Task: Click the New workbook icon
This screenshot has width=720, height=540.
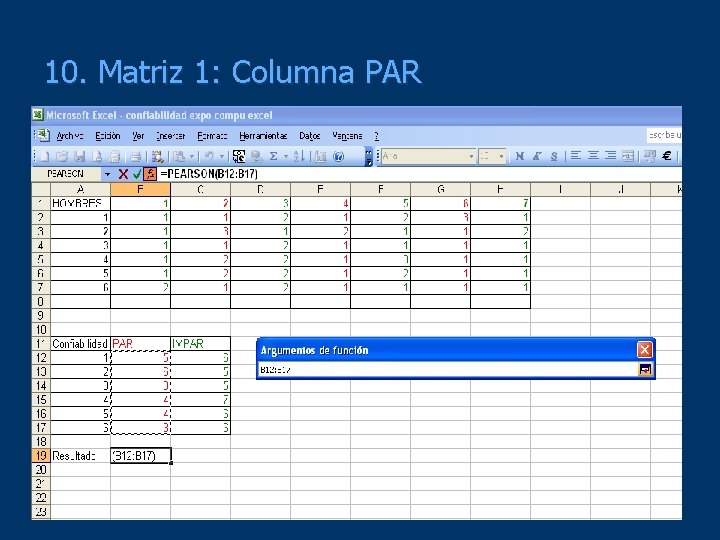Action: [45, 157]
